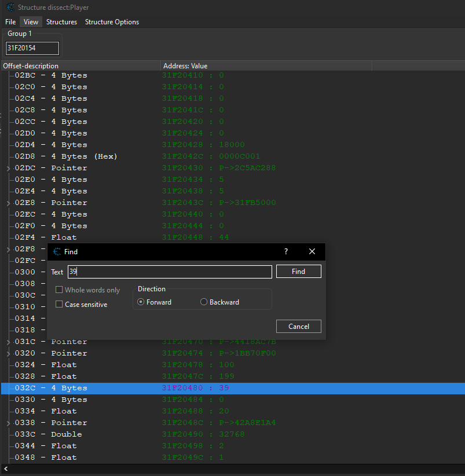This screenshot has height=476, width=465.
Task: Click the Cheat Engine icon in title bar
Action: tap(9, 8)
